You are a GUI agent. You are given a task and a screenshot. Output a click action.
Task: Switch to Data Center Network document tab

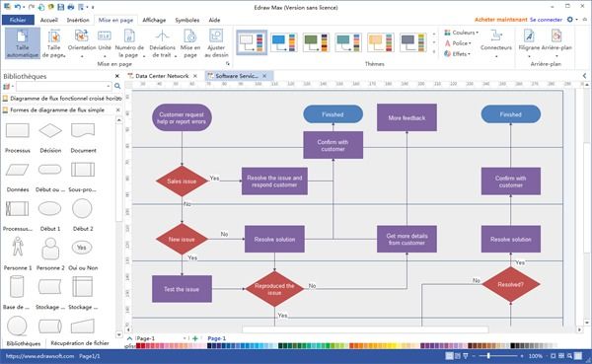(x=162, y=76)
